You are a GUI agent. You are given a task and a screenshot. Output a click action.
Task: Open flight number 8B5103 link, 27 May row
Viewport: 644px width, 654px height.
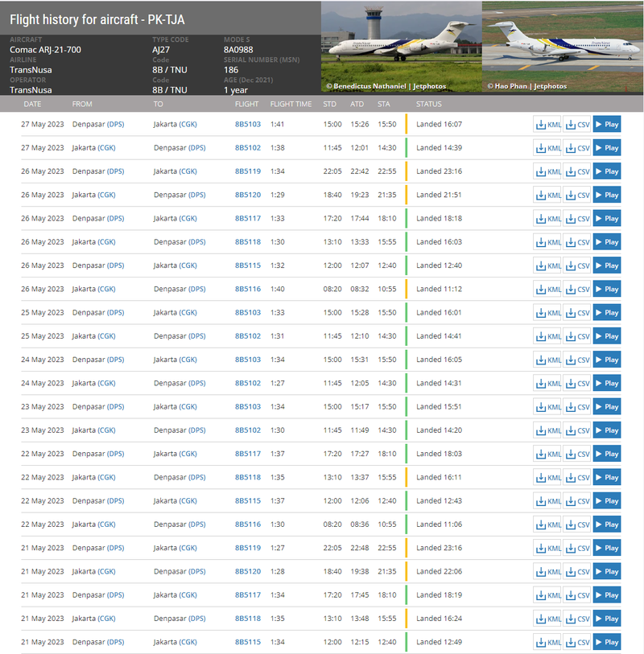(247, 125)
